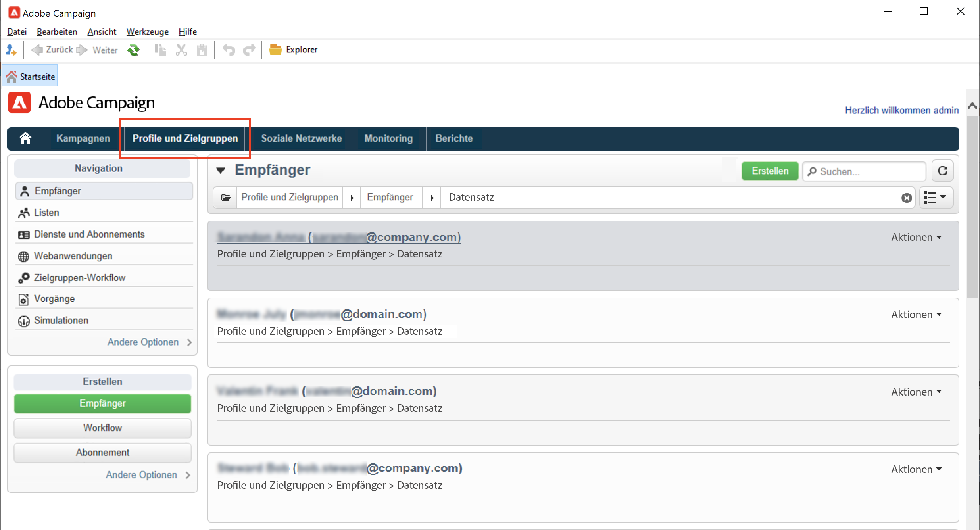
Task: Click the connection user icon in toolbar
Action: click(x=11, y=50)
